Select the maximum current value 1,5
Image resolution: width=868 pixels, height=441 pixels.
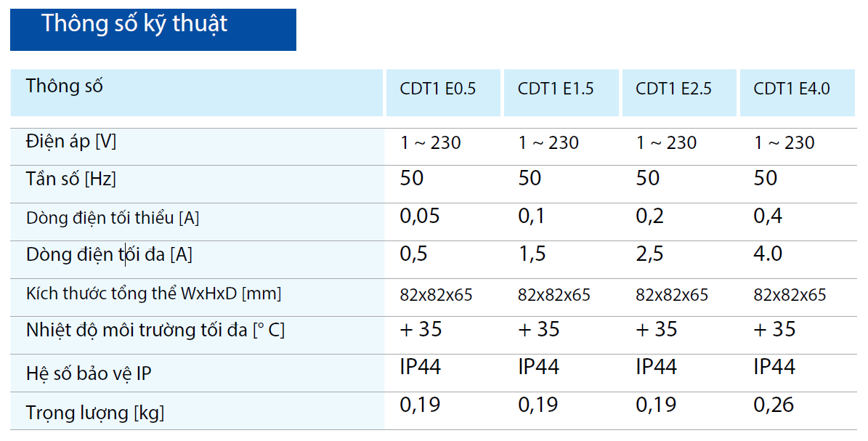pyautogui.click(x=532, y=254)
